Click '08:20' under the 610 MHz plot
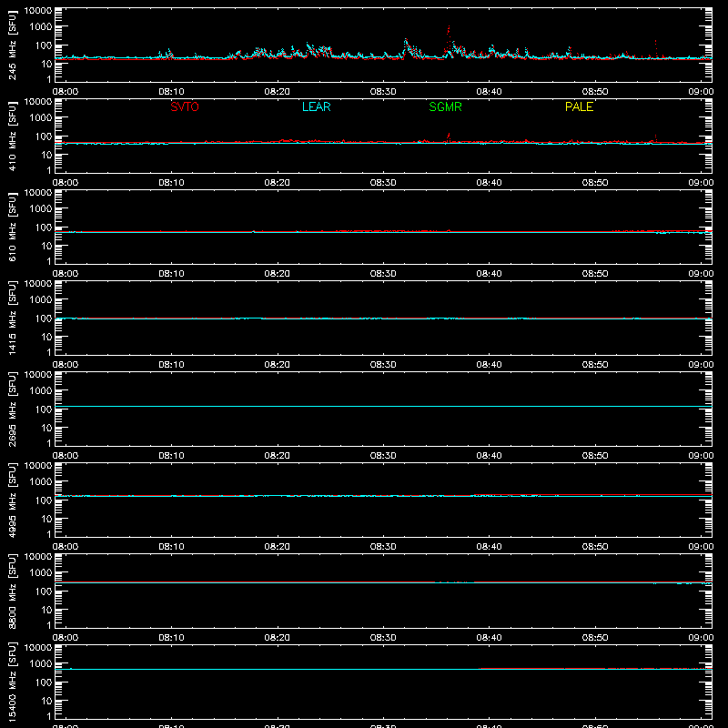 click(x=278, y=274)
